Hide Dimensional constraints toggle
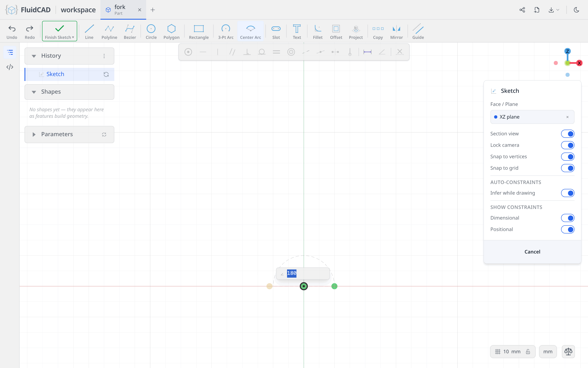The height and width of the screenshot is (368, 588). click(x=567, y=218)
